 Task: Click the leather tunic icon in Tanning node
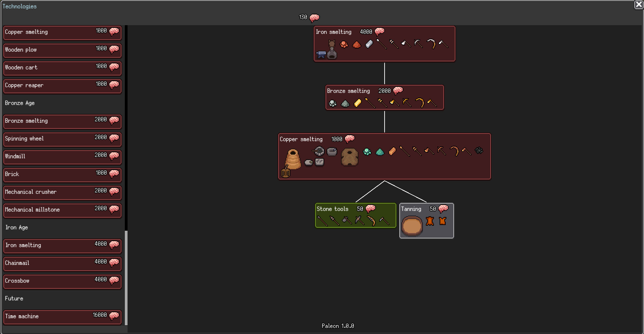click(442, 221)
